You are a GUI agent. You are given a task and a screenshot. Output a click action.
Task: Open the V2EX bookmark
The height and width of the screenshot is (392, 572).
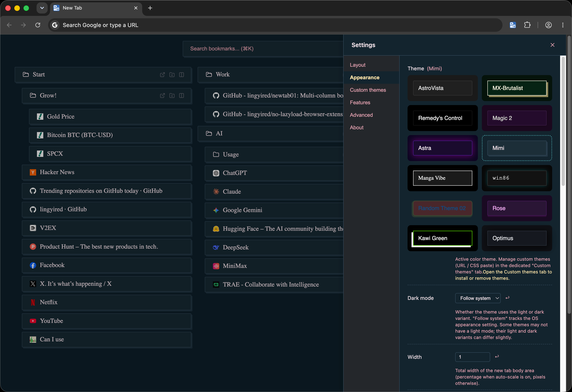click(x=107, y=228)
